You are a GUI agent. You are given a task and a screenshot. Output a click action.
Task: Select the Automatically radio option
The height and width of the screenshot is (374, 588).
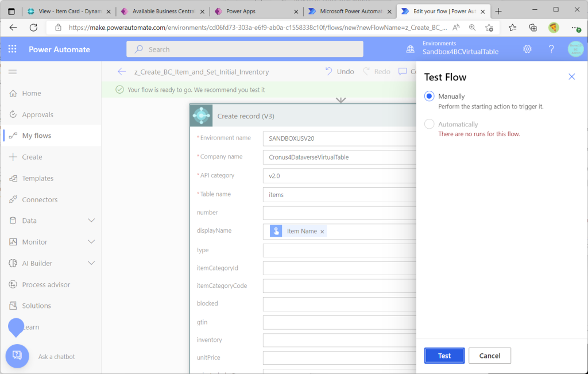pos(429,124)
